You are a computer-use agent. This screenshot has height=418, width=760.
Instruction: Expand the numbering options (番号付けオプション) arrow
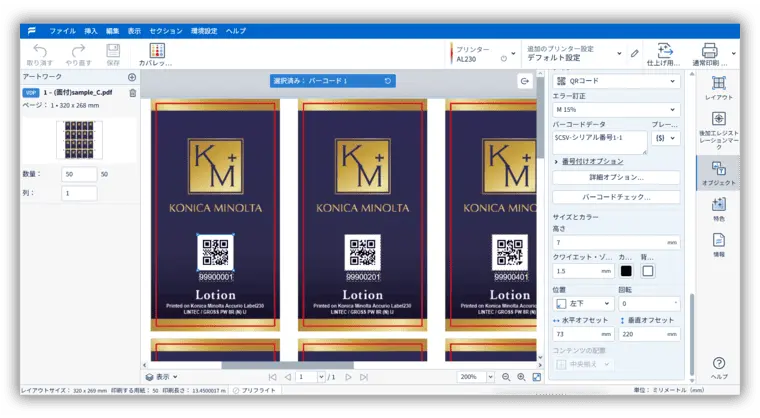coord(556,161)
